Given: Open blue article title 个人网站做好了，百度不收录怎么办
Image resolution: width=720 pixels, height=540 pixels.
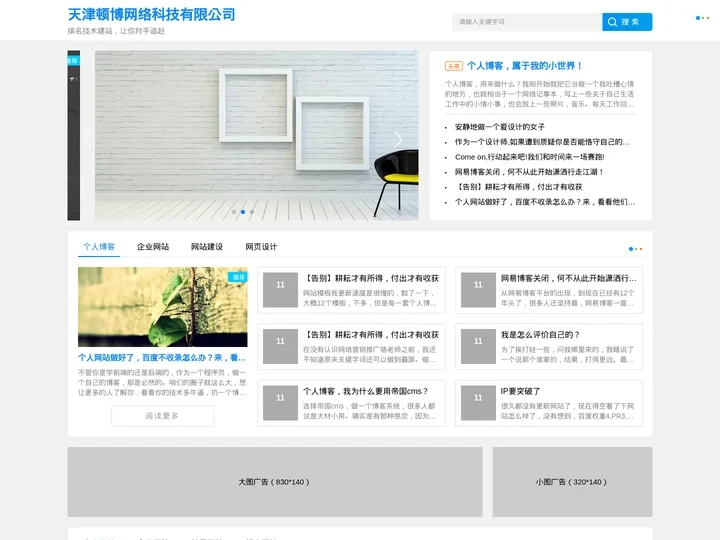Looking at the screenshot, I should (x=162, y=358).
